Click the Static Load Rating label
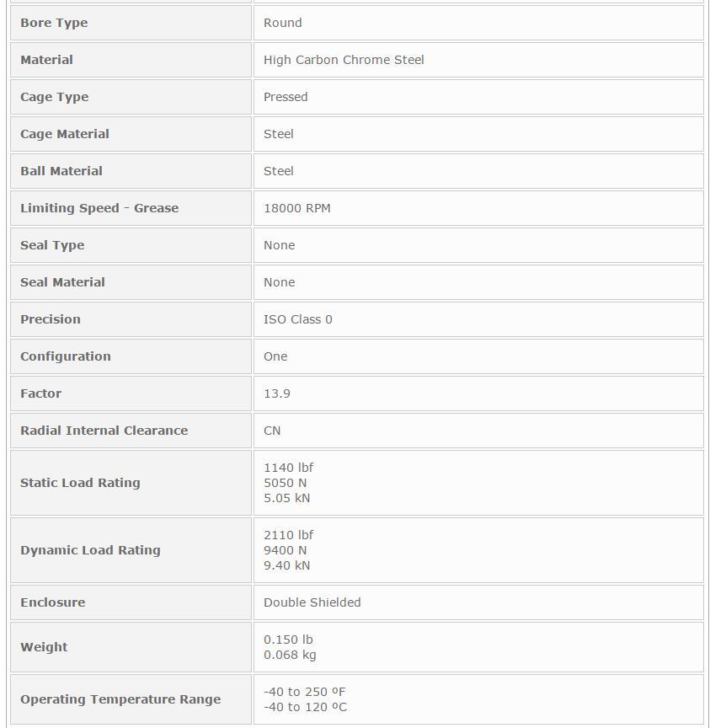 tap(80, 483)
